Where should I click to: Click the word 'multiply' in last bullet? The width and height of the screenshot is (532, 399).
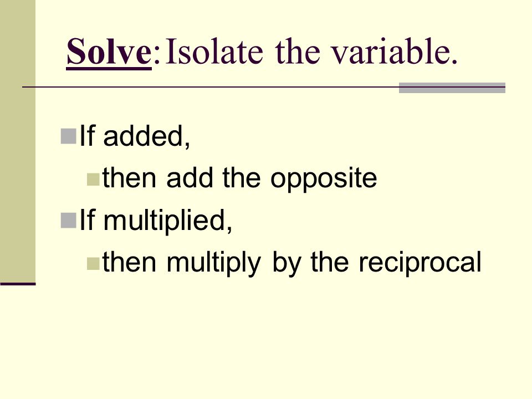214,263
